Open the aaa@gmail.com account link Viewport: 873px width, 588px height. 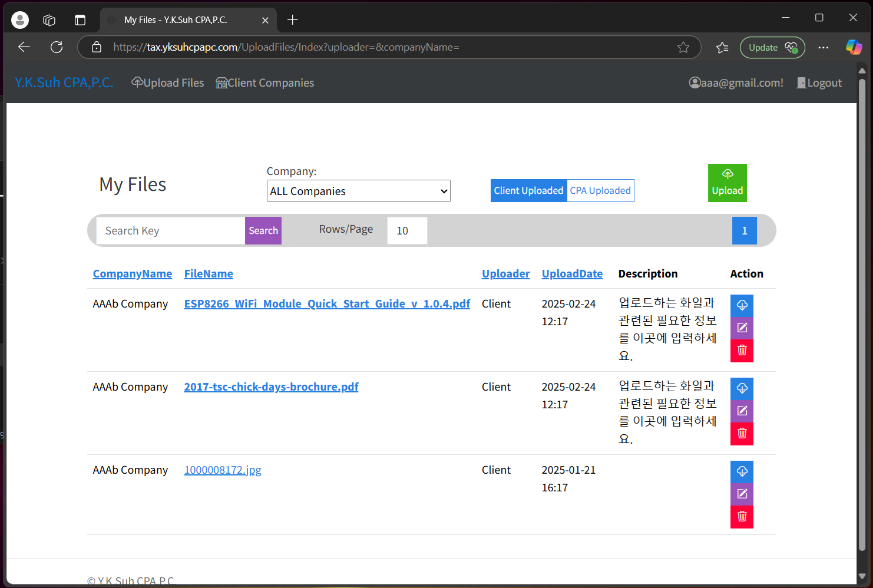point(736,83)
